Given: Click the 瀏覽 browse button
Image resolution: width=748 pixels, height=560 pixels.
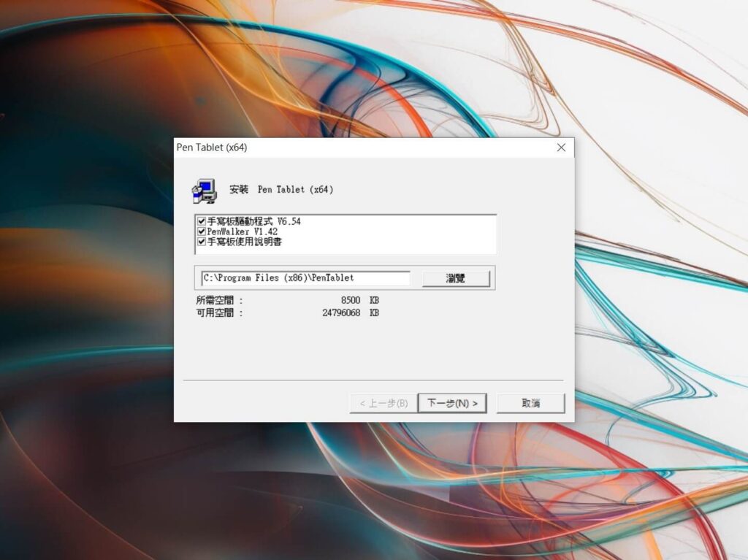Looking at the screenshot, I should click(x=456, y=278).
